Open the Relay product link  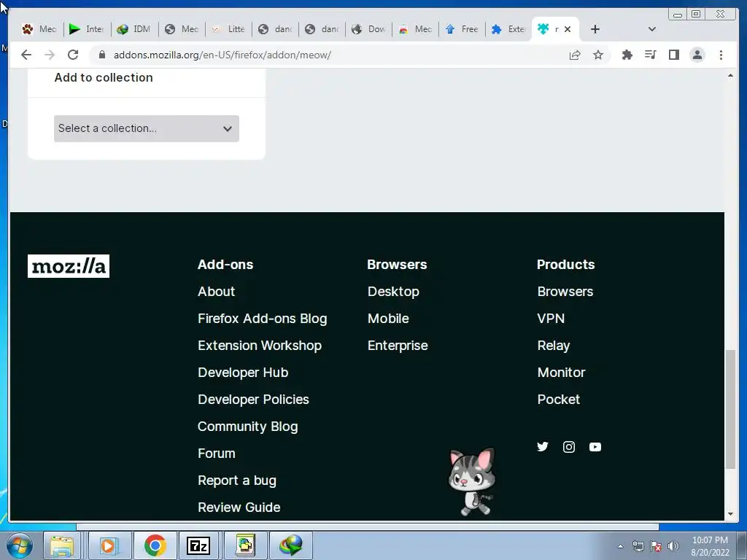pos(554,345)
